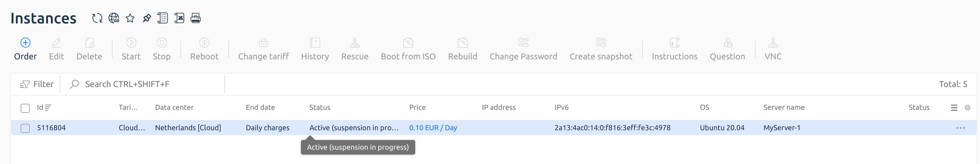This screenshot has width=980, height=164.
Task: Click the refresh icon next to Instances
Action: pos(97,18)
